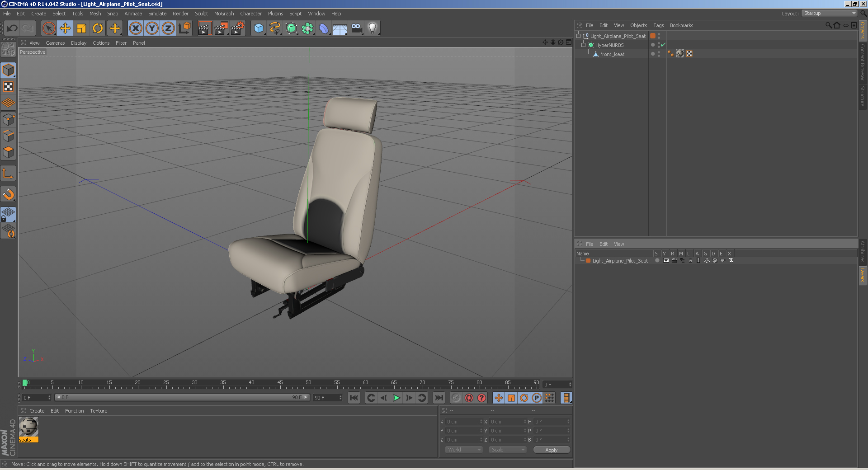Click Make Editable icon in left toolbar

coord(8,49)
